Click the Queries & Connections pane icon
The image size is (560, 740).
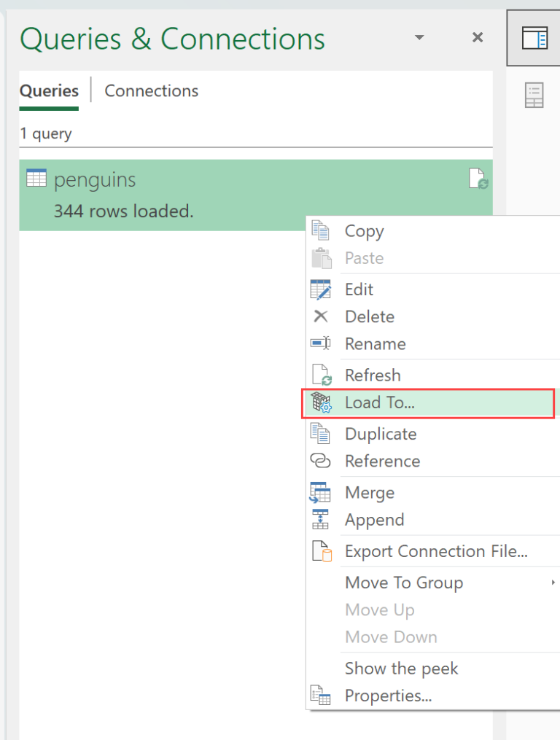[534, 39]
